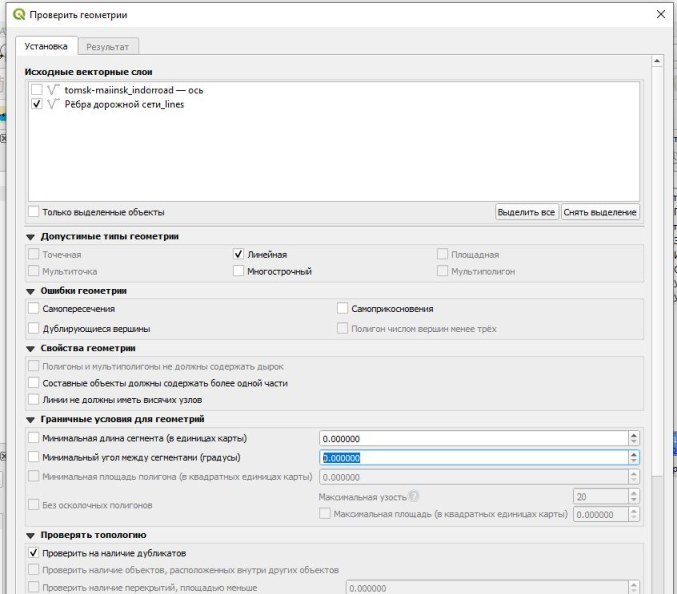Image resolution: width=677 pixels, height=594 pixels.
Task: Click the help icon next to Максимальная узость
Action: (414, 496)
